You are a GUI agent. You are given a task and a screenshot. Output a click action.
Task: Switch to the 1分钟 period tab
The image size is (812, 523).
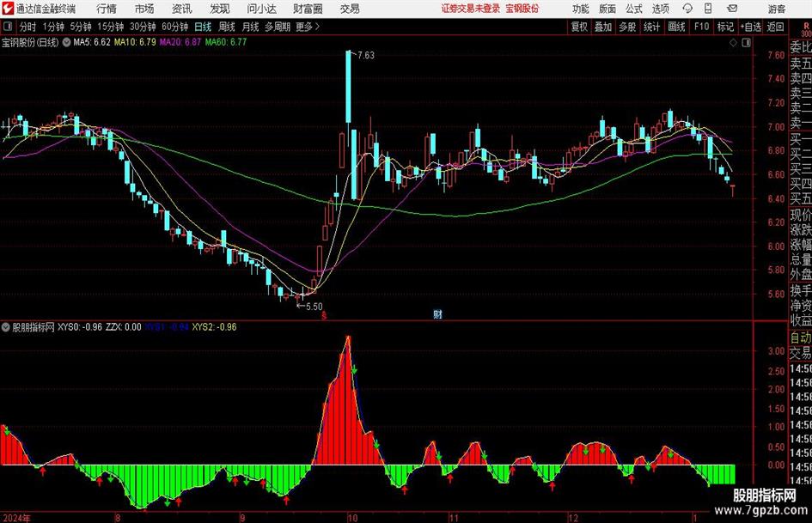52,27
